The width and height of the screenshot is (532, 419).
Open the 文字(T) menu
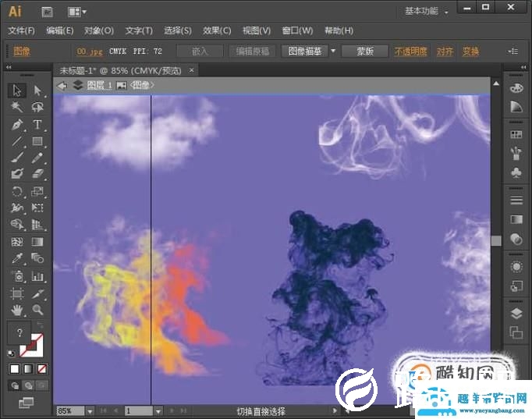coord(139,31)
